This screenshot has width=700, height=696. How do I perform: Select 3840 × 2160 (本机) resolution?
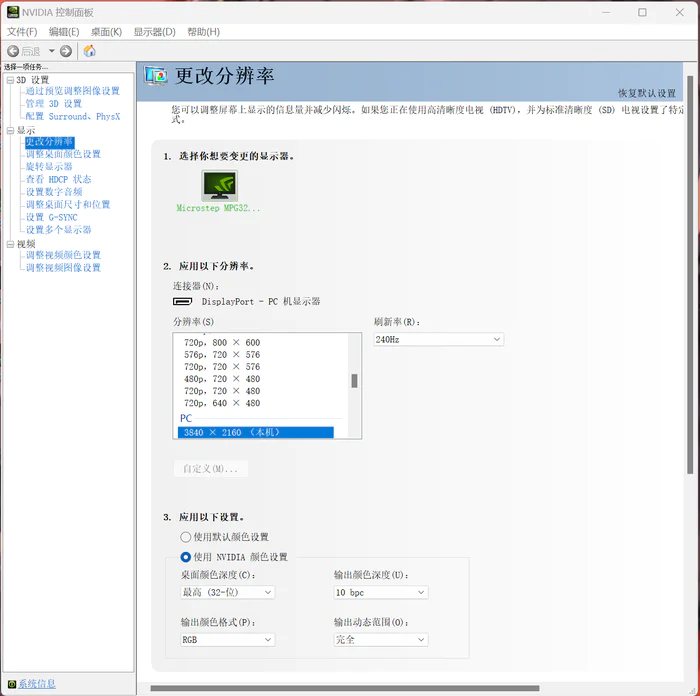256,433
